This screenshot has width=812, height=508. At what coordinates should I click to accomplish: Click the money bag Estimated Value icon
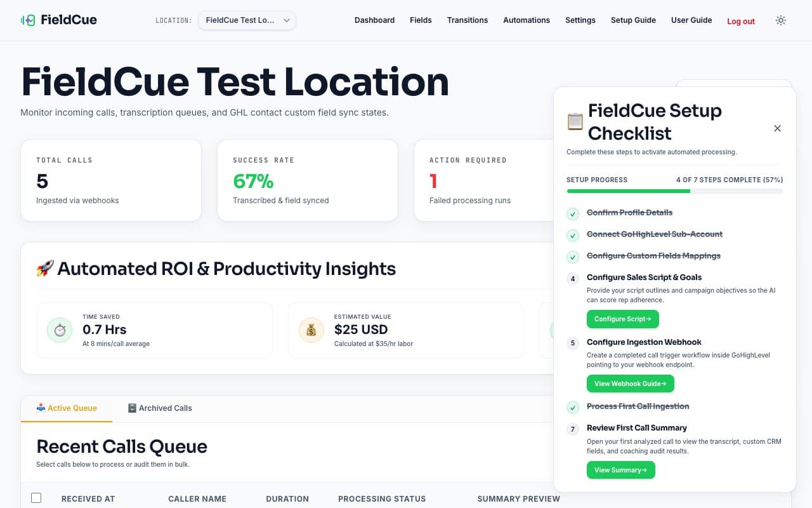point(311,330)
